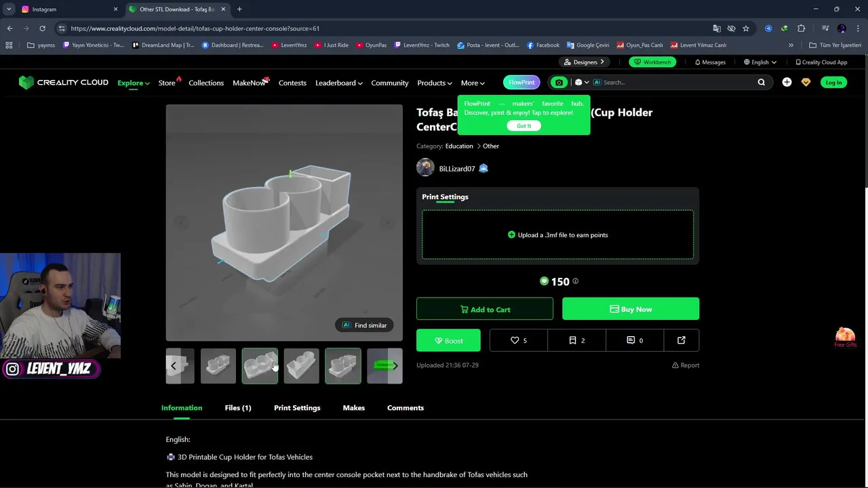Open Messages bell link

(x=710, y=62)
